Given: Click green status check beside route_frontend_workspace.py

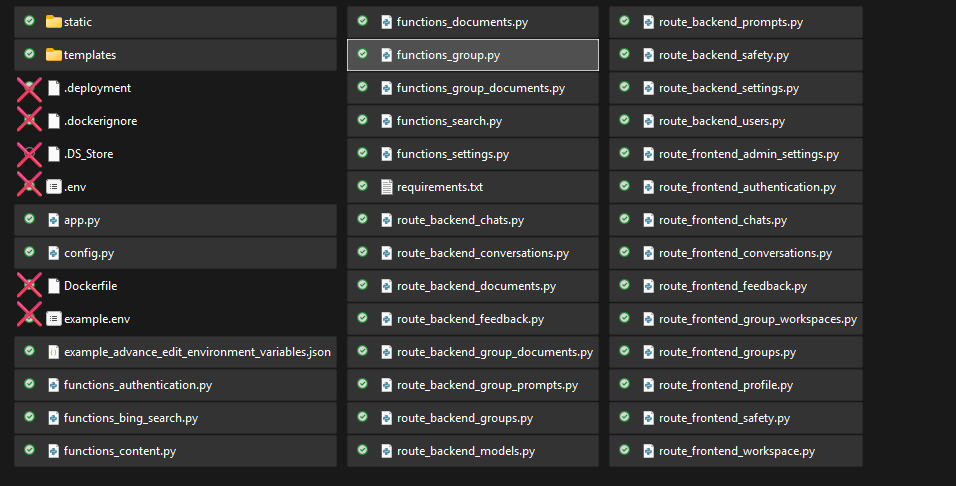Looking at the screenshot, I should [624, 451].
